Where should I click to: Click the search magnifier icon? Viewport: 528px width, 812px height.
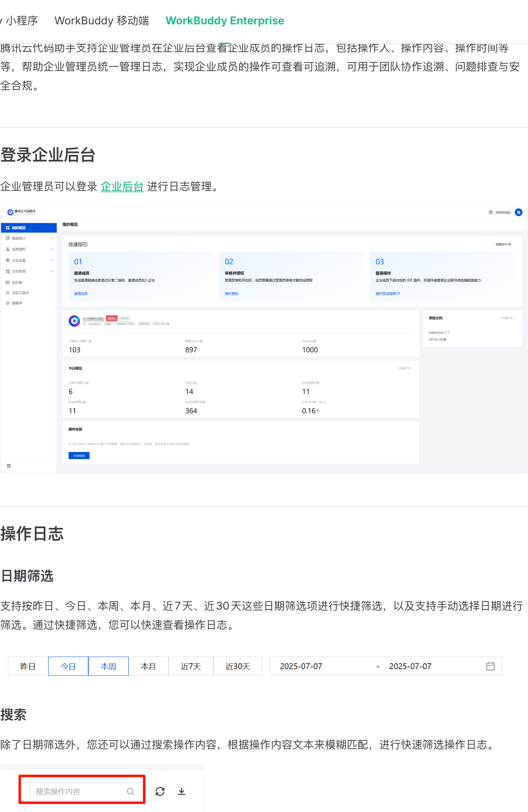point(130,791)
